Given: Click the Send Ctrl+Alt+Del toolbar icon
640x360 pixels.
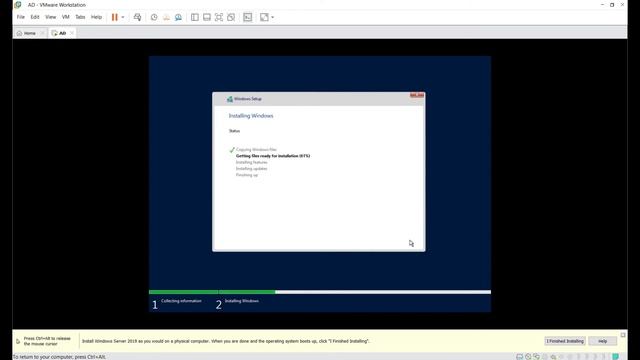Looking at the screenshot, I should coord(138,17).
